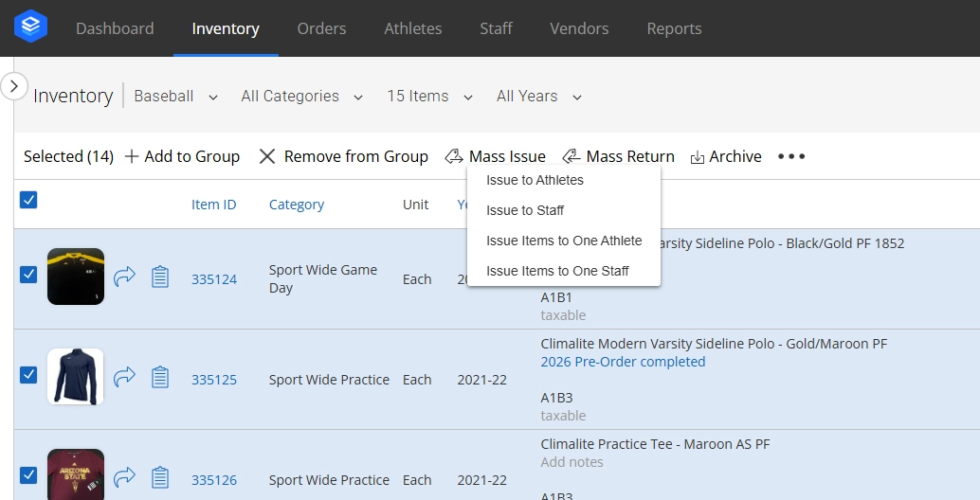
Task: Uncheck the checkbox for item 335126
Action: click(x=28, y=475)
